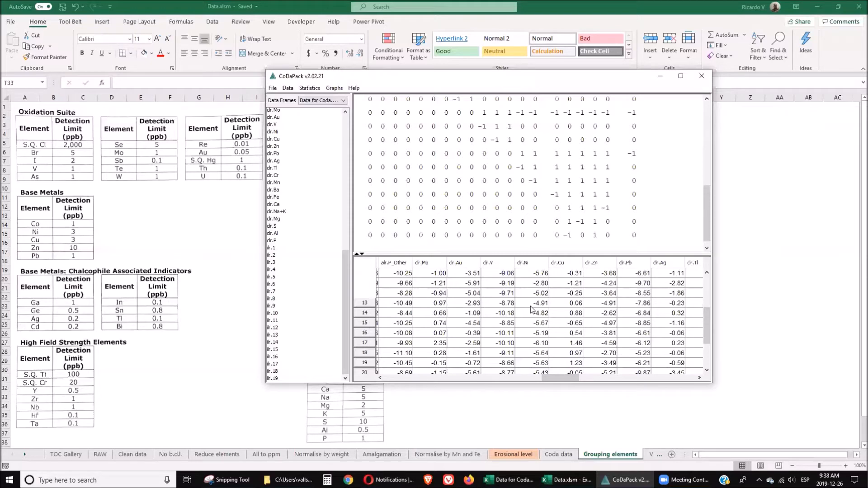Open the font size dropdown

[x=149, y=39]
